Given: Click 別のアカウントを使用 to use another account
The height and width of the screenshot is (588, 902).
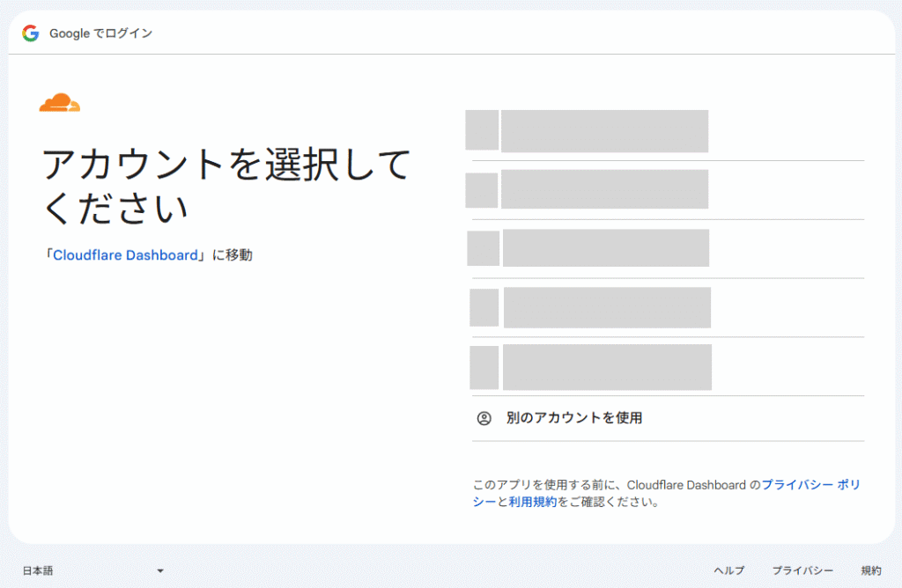Looking at the screenshot, I should point(574,418).
